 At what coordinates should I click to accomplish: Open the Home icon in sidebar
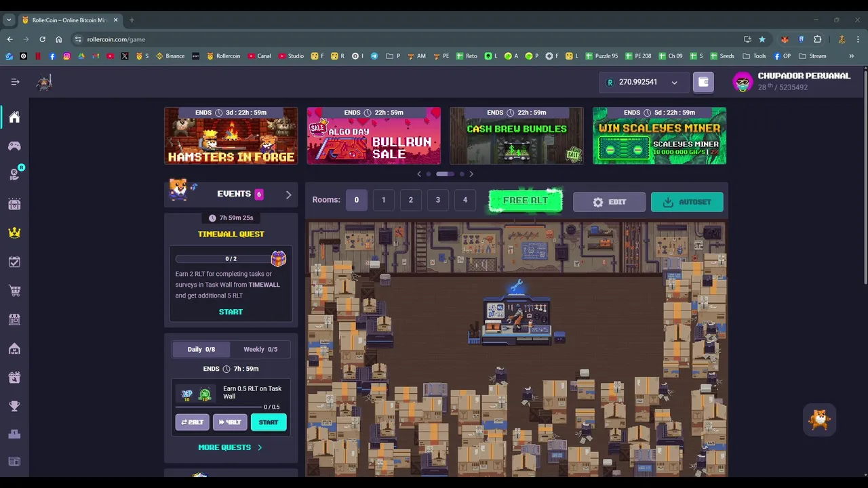point(14,117)
